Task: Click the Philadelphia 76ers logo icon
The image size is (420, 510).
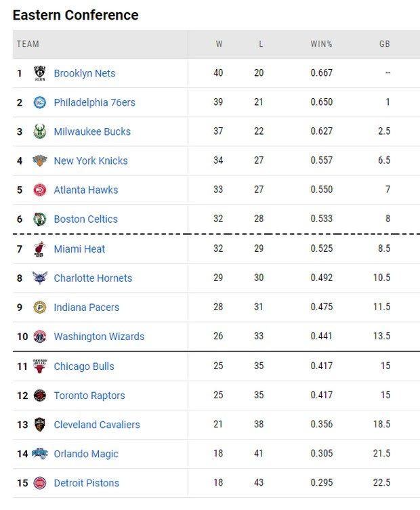Action: tap(40, 102)
